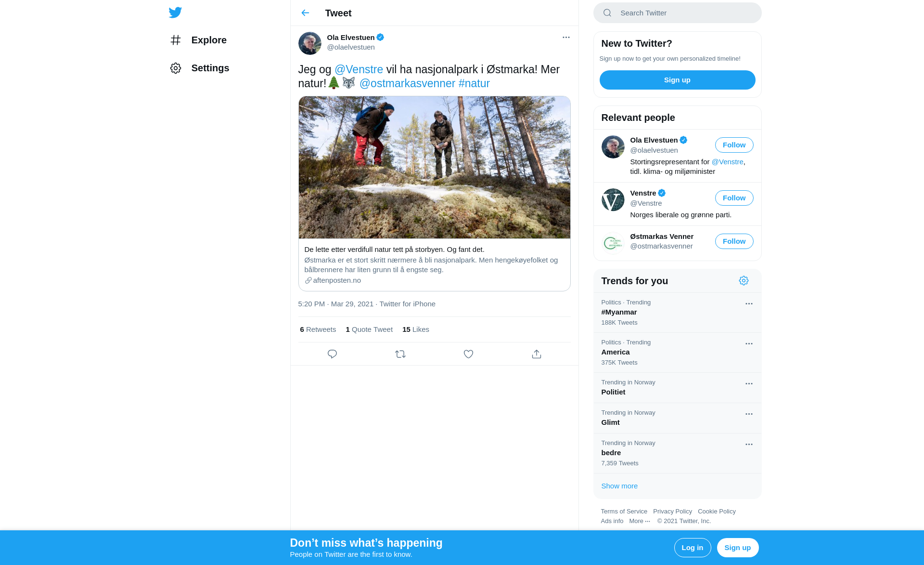Share the tweet with the share icon
924x565 pixels.
coord(537,354)
